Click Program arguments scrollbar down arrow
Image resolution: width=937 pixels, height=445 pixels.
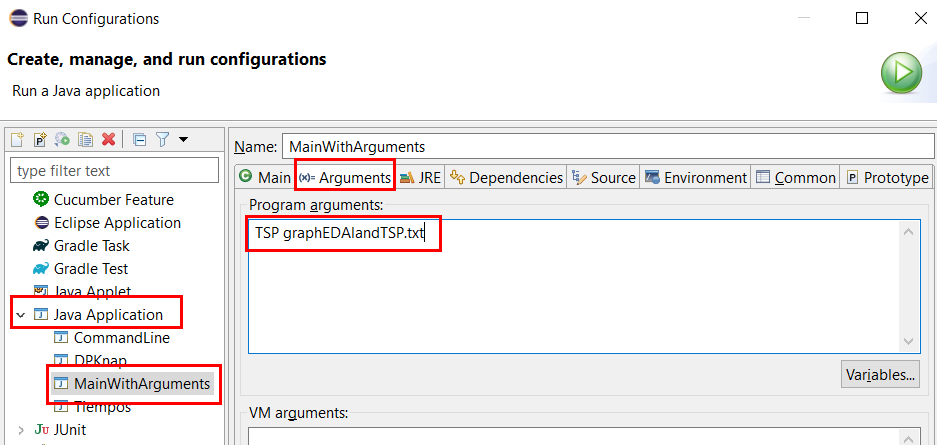[908, 341]
